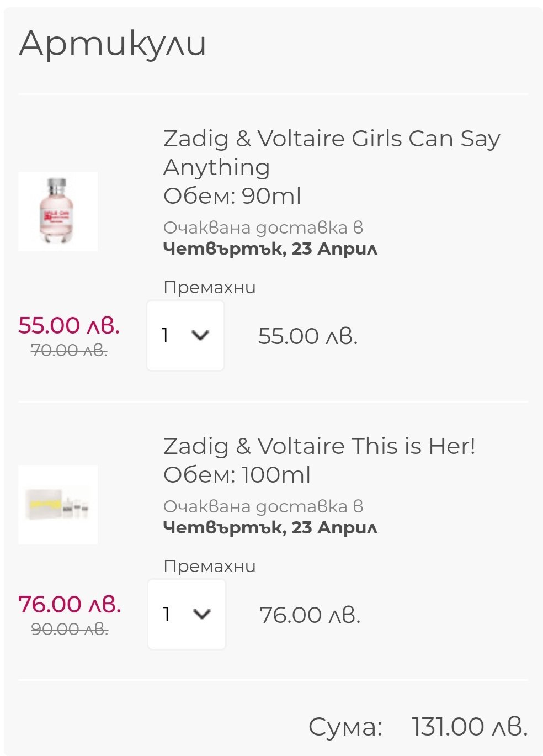Select the gray 76.00 лв. line subtotal
This screenshot has height=756, width=543.
click(x=310, y=615)
